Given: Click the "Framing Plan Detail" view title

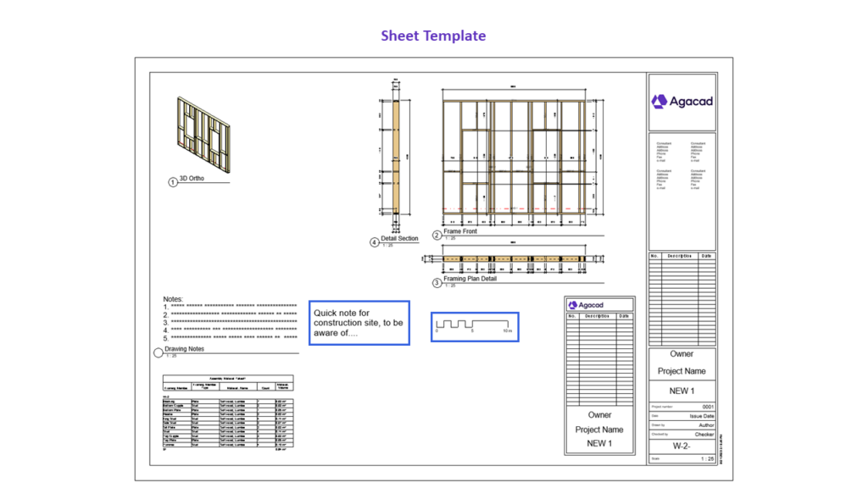Looking at the screenshot, I should [470, 279].
